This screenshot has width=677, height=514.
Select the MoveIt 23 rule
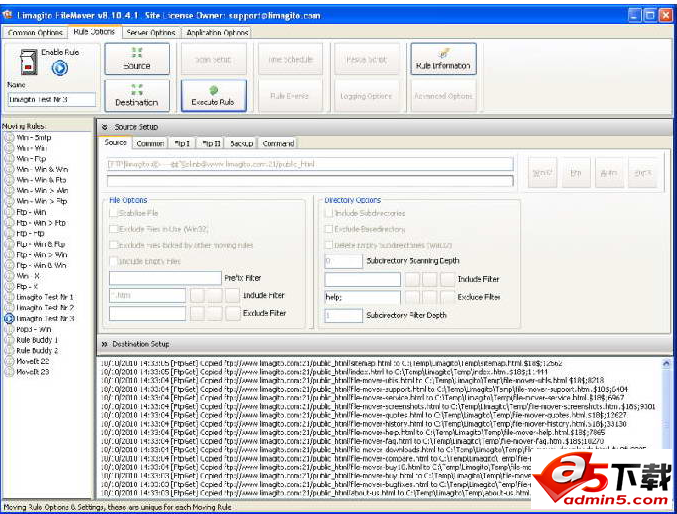pyautogui.click(x=32, y=371)
